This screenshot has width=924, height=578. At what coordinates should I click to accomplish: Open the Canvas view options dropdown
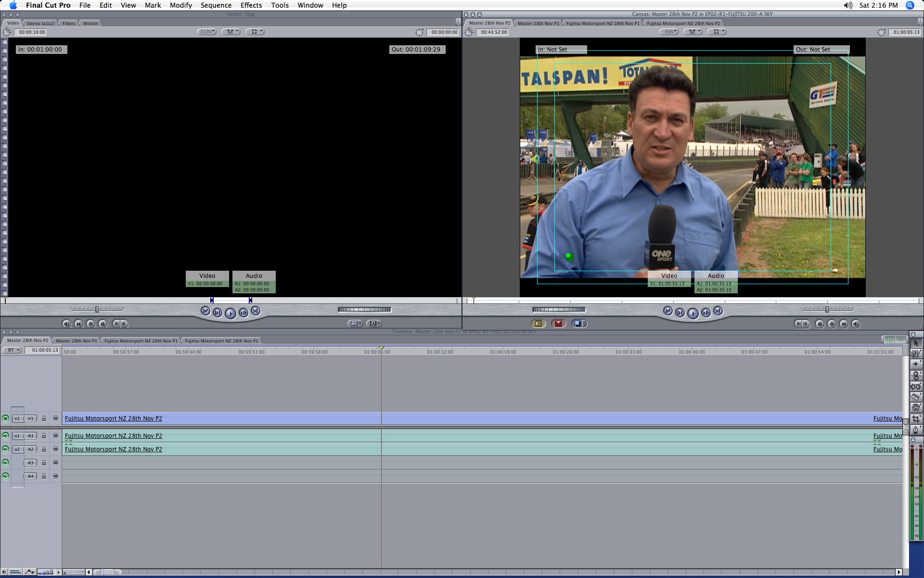pos(717,32)
